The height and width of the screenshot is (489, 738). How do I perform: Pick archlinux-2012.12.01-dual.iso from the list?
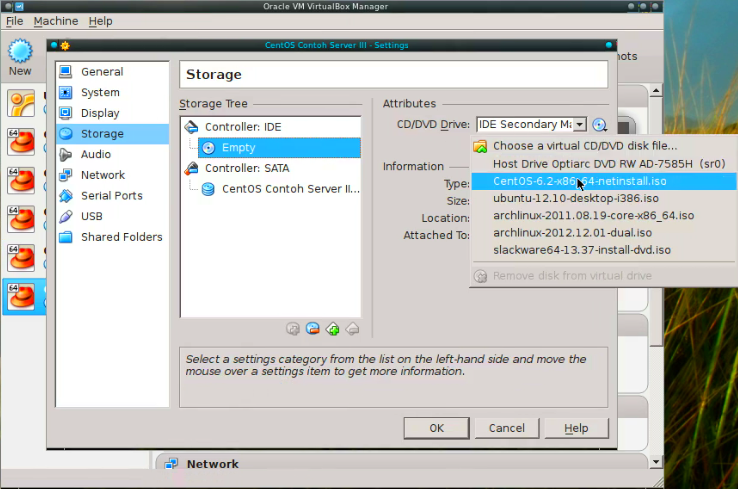(604, 233)
